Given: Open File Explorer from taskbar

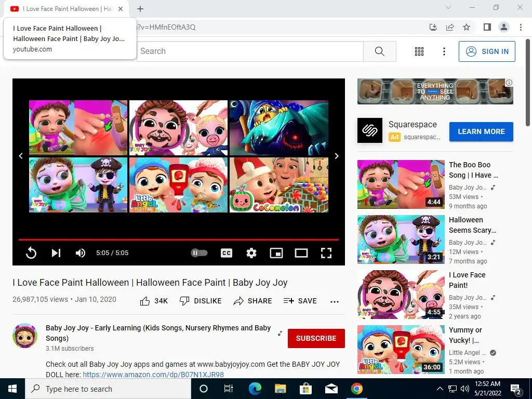Looking at the screenshot, I should (280, 389).
